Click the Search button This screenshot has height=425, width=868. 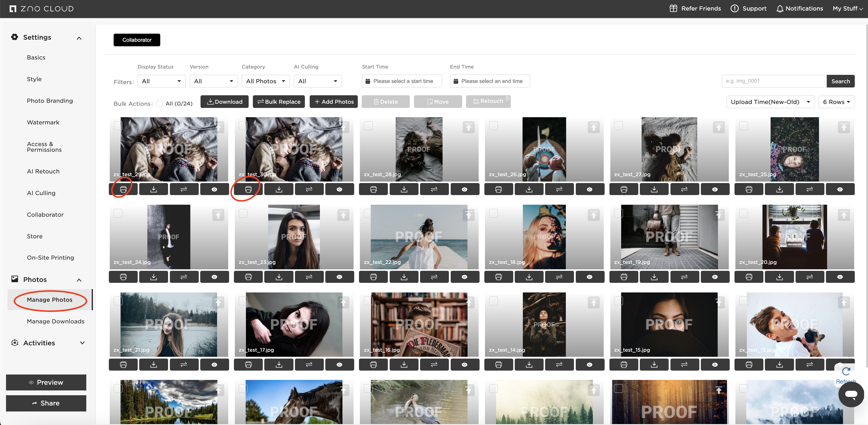840,81
